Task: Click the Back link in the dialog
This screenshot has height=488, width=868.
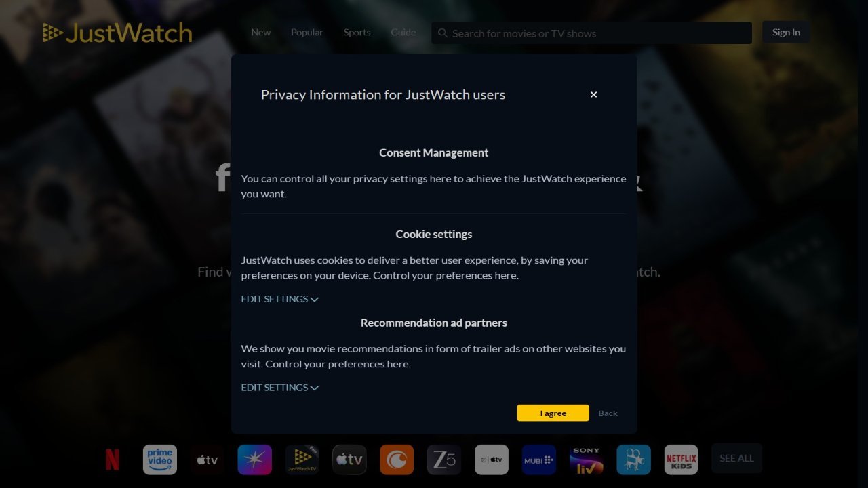Action: pos(608,413)
